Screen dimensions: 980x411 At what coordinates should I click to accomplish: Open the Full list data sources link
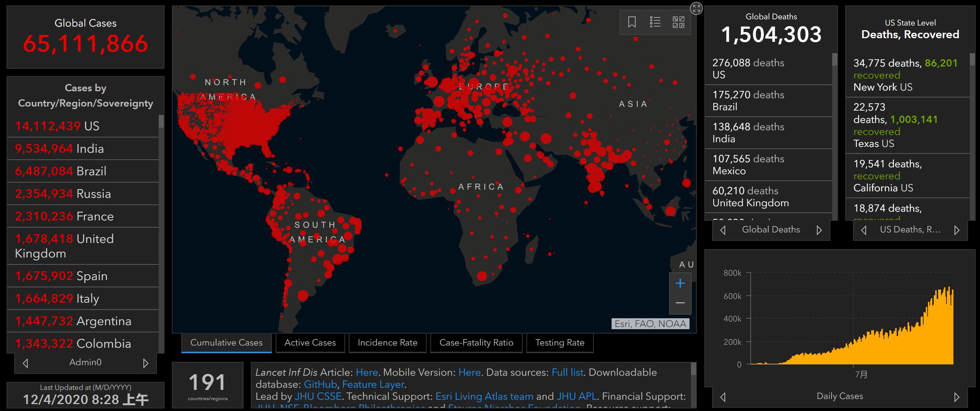567,372
